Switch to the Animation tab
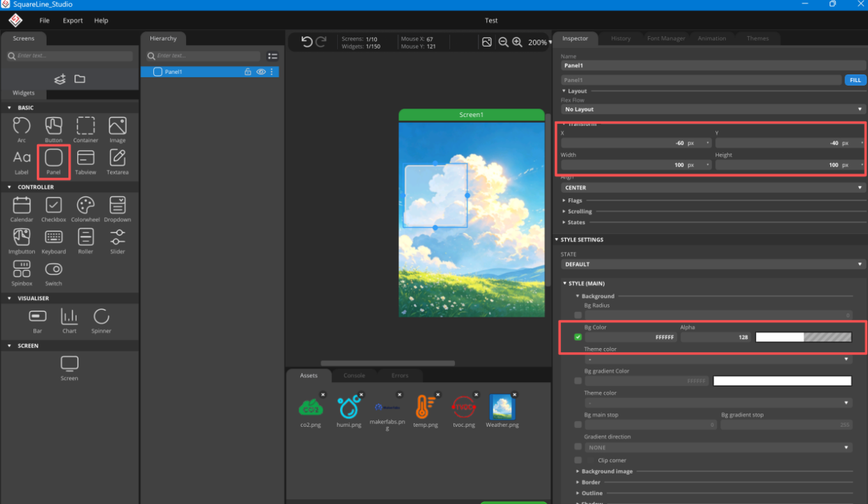 click(x=712, y=38)
